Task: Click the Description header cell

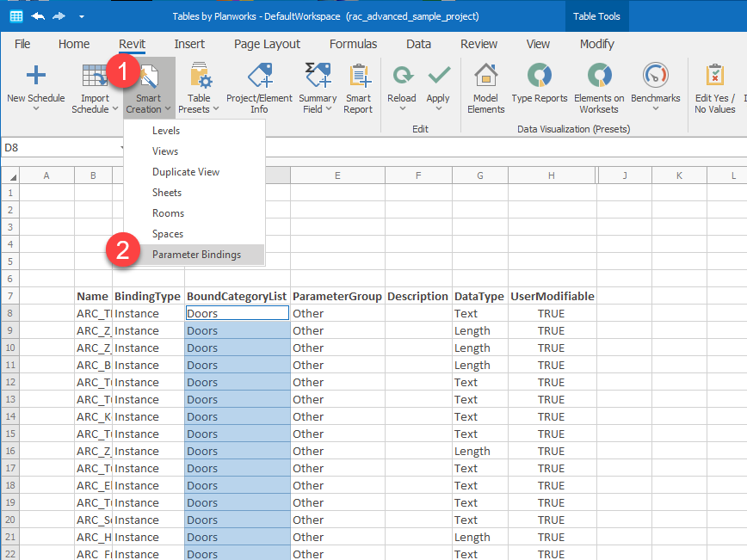Action: [x=418, y=296]
